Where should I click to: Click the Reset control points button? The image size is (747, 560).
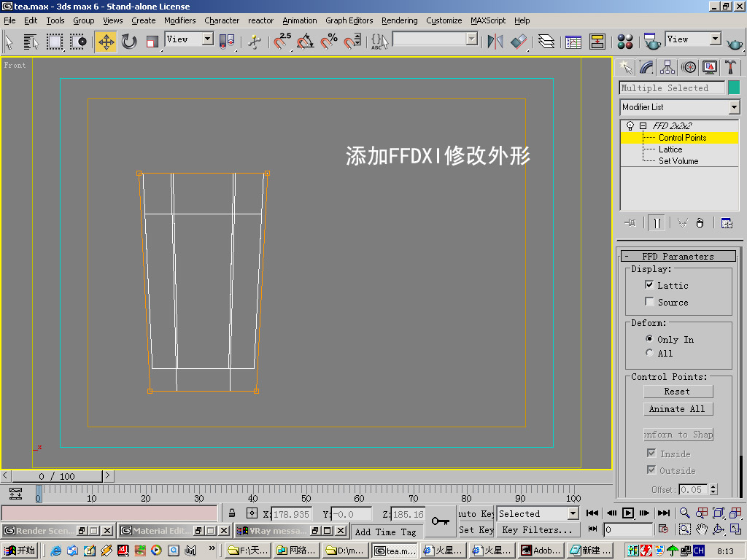678,392
